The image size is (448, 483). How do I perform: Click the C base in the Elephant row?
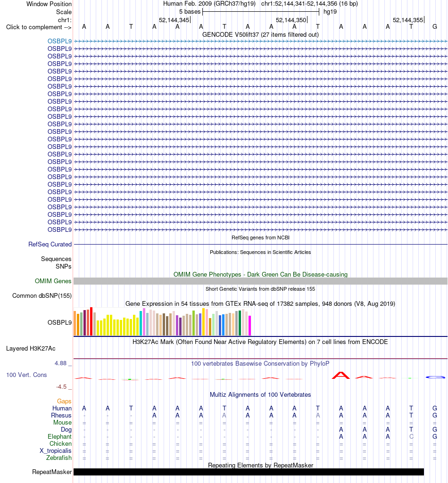(411, 436)
